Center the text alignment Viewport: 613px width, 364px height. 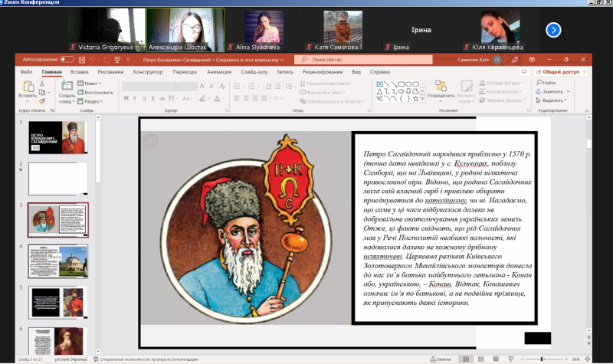[246, 98]
